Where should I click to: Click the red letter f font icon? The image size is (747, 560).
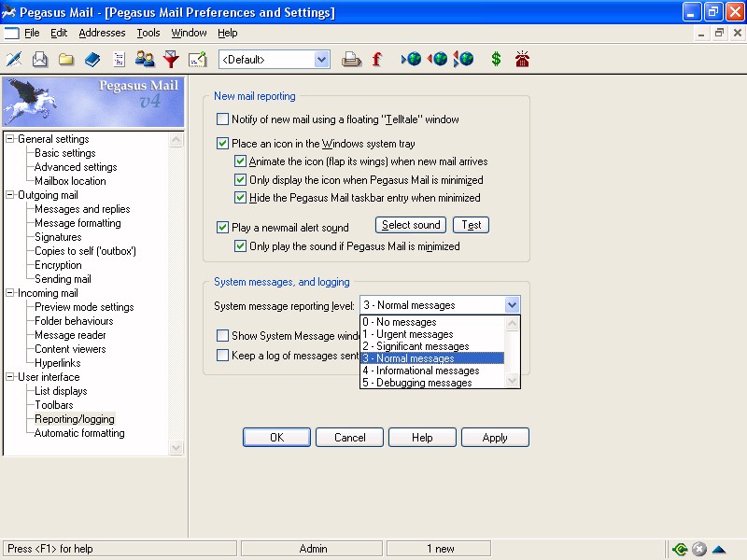[x=377, y=60]
